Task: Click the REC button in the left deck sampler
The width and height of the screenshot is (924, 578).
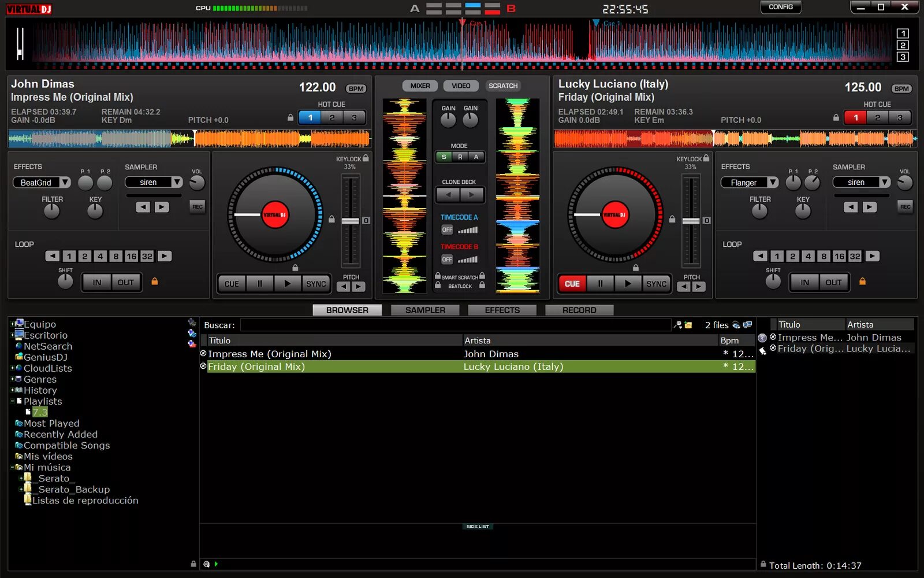Action: click(x=198, y=207)
